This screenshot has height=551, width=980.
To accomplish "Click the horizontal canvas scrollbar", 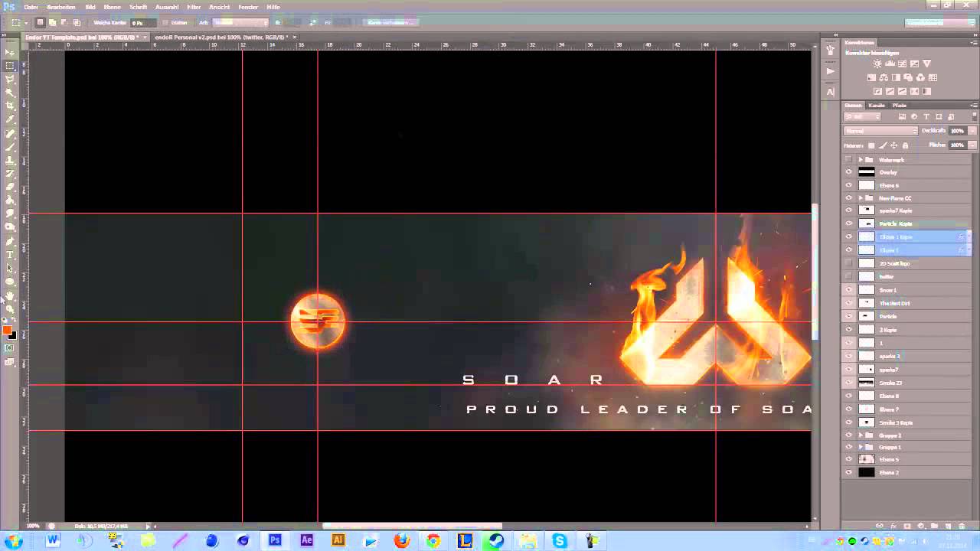I will click(x=413, y=526).
